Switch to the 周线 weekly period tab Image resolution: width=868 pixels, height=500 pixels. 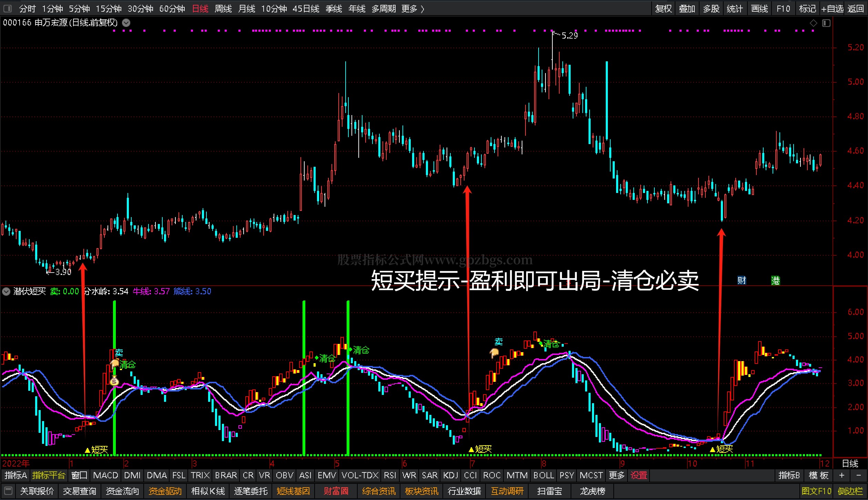point(223,9)
